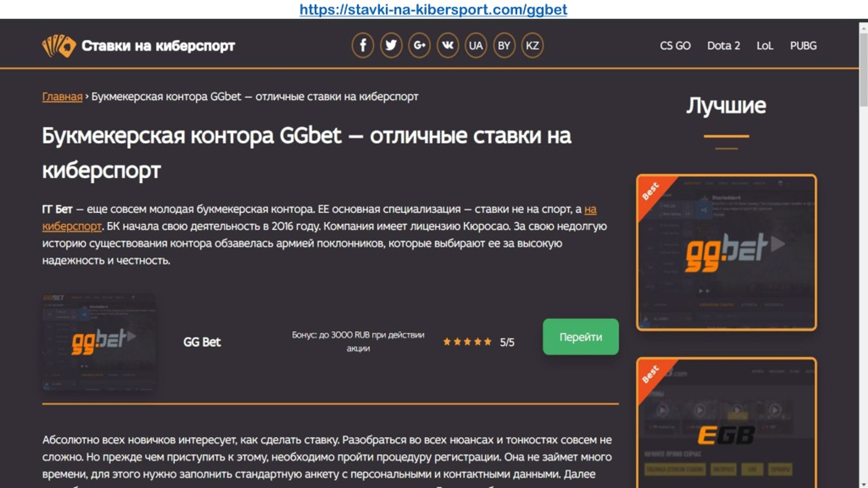Open the PUBG menu item

pyautogui.click(x=803, y=46)
